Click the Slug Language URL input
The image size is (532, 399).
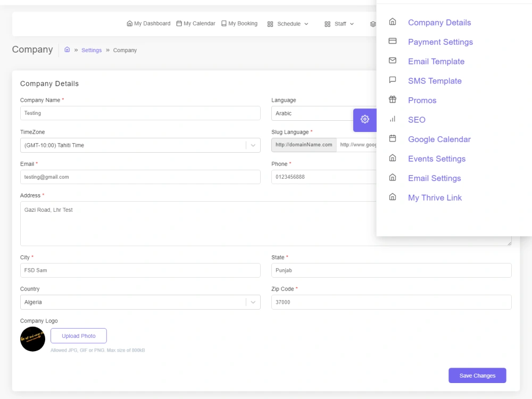356,145
